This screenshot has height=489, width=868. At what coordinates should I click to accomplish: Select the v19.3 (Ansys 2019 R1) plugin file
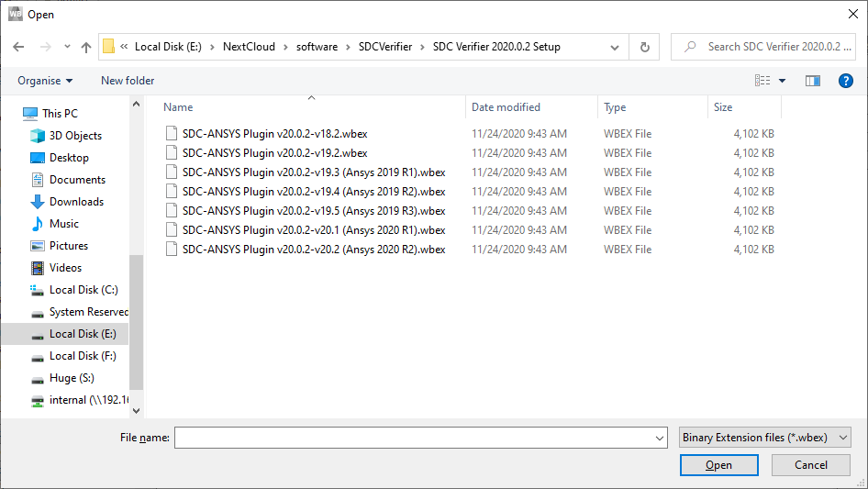[314, 172]
